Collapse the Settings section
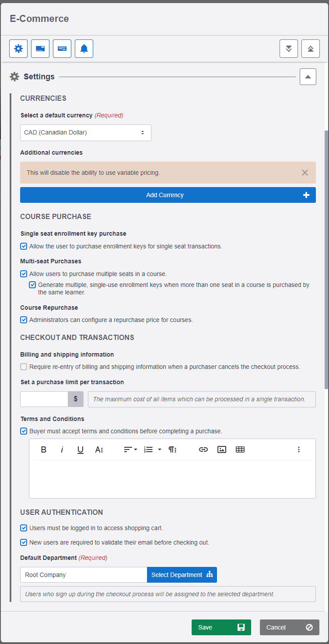The image size is (329, 644). (x=308, y=76)
